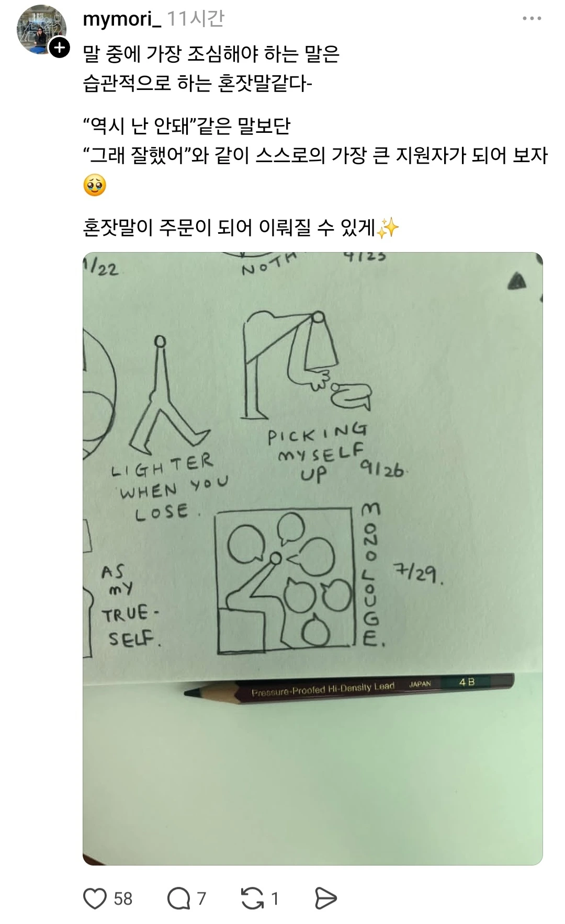Repost using the circular arrows icon

point(252,898)
